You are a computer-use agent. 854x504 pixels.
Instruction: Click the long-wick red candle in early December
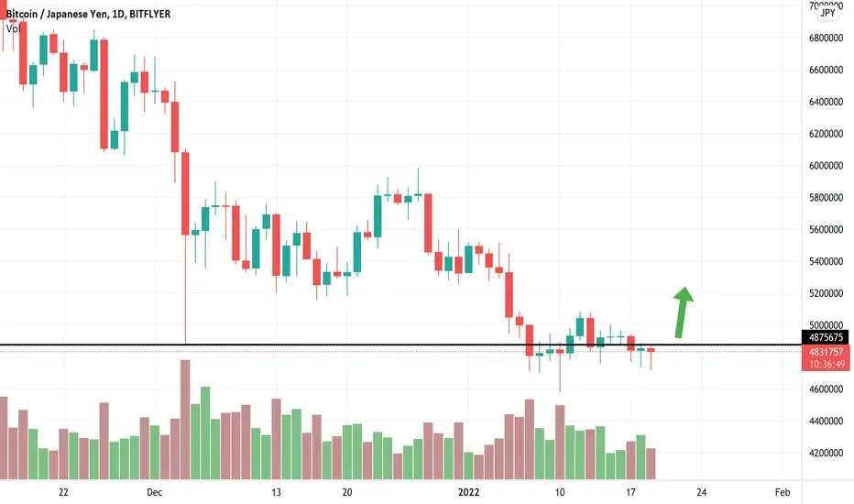click(x=185, y=247)
